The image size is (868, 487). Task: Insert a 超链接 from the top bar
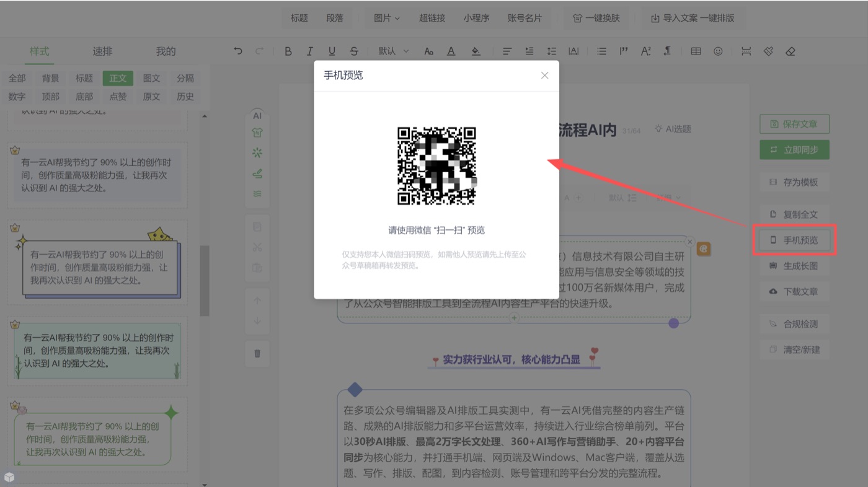point(432,18)
